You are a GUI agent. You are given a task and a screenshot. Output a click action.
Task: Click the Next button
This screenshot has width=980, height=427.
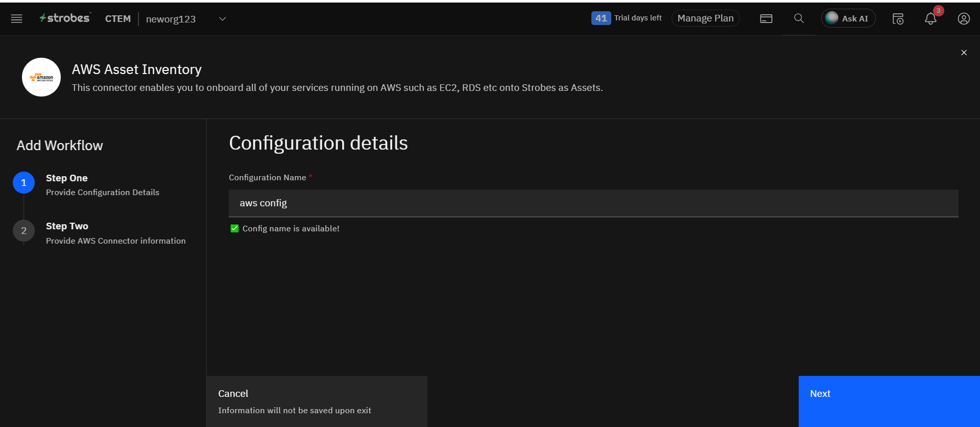coord(889,401)
